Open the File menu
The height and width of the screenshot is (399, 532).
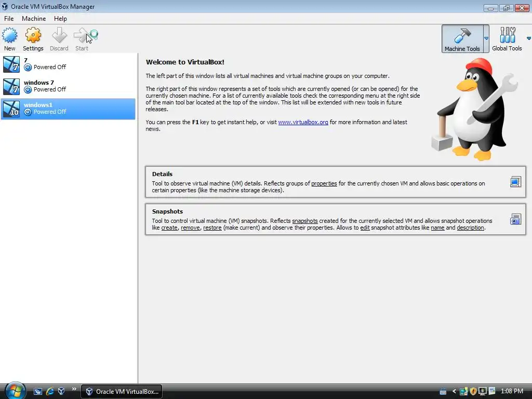point(9,19)
